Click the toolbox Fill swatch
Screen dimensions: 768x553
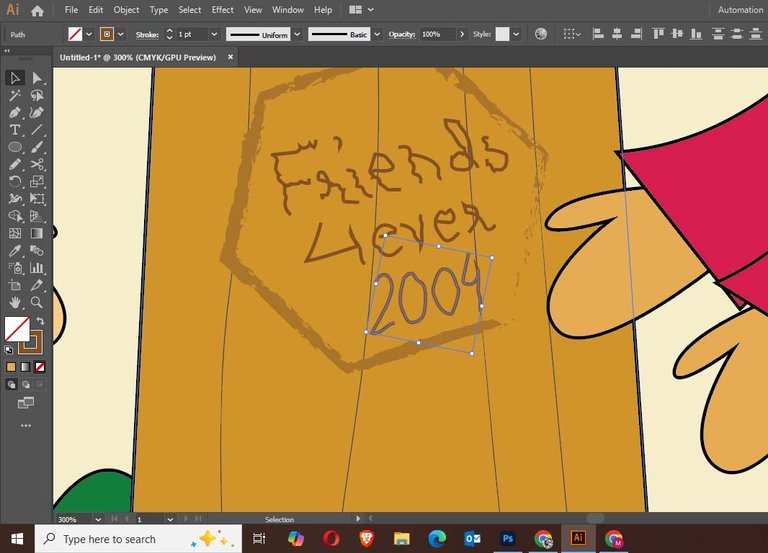pos(17,329)
